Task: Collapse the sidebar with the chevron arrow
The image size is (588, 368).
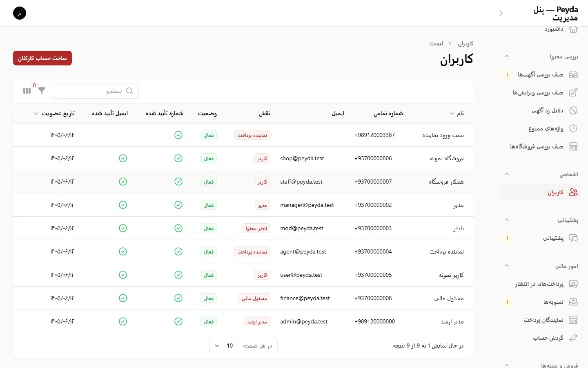Action: [x=501, y=13]
